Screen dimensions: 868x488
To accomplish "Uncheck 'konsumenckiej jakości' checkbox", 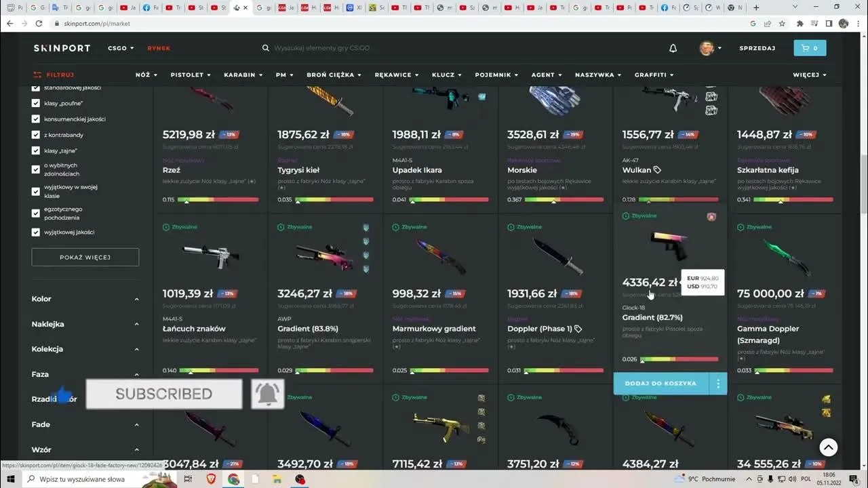I will tap(36, 119).
